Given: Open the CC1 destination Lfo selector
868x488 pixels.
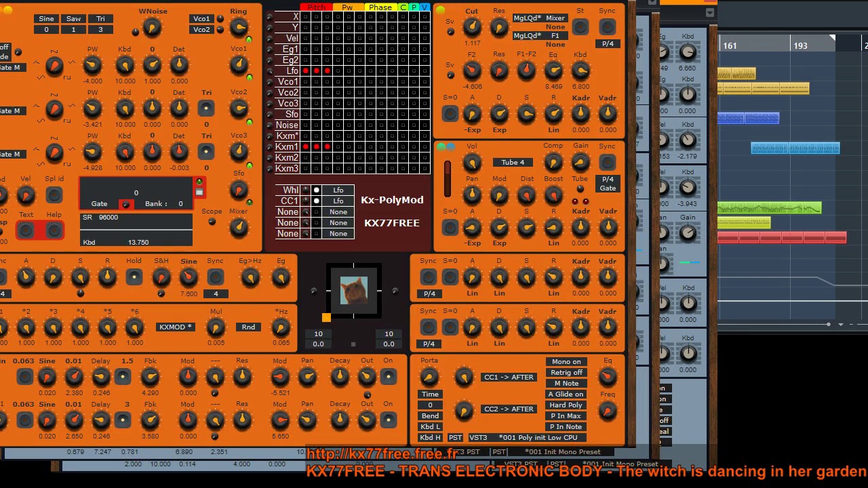Looking at the screenshot, I should coord(338,201).
